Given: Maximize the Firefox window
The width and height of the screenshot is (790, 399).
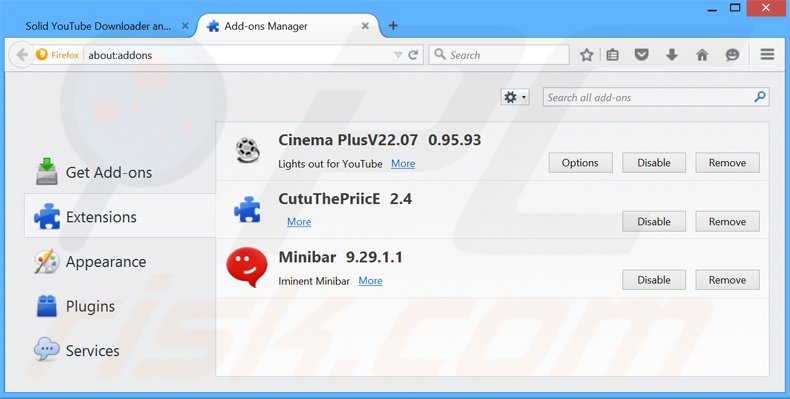Looking at the screenshot, I should click(735, 8).
